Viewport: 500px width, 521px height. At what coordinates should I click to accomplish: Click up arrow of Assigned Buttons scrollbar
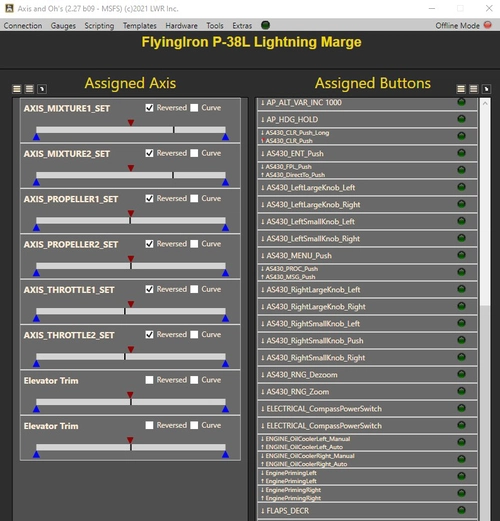[x=485, y=103]
